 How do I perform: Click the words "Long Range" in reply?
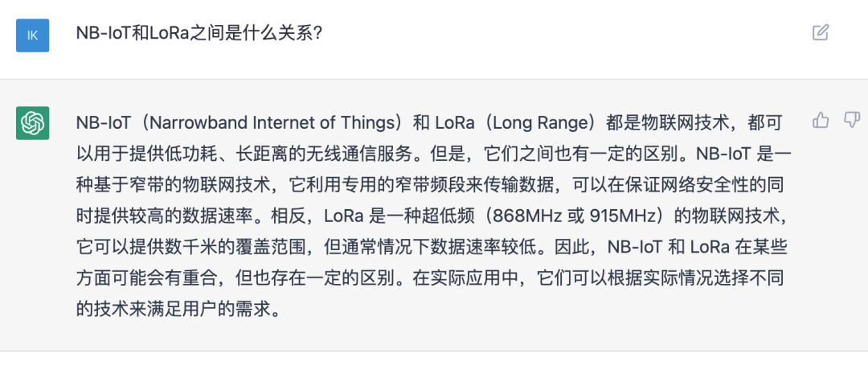pos(543,122)
